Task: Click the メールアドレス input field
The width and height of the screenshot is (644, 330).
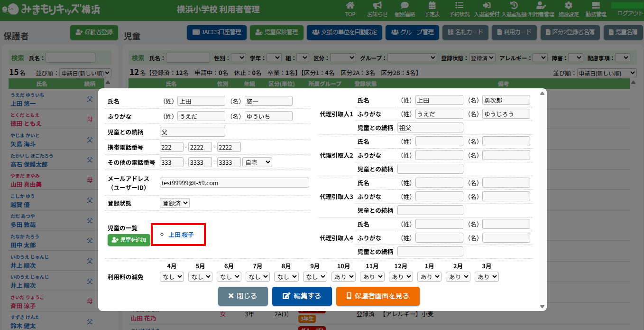Action: [234, 182]
